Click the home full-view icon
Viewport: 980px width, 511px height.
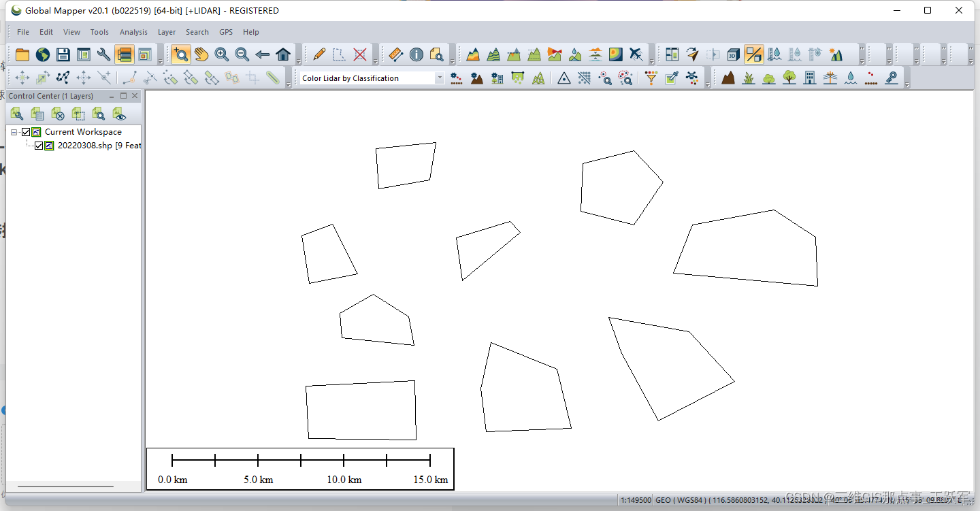coord(283,54)
